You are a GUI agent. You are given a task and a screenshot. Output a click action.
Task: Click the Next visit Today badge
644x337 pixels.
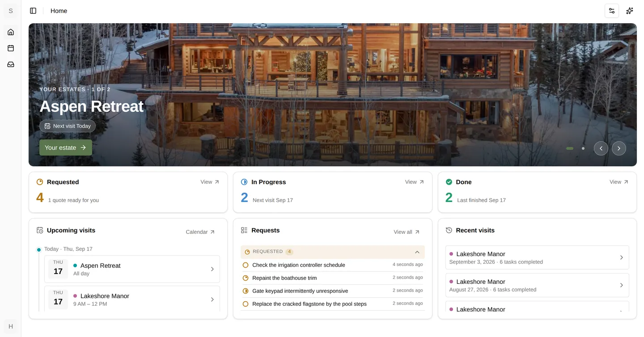68,126
